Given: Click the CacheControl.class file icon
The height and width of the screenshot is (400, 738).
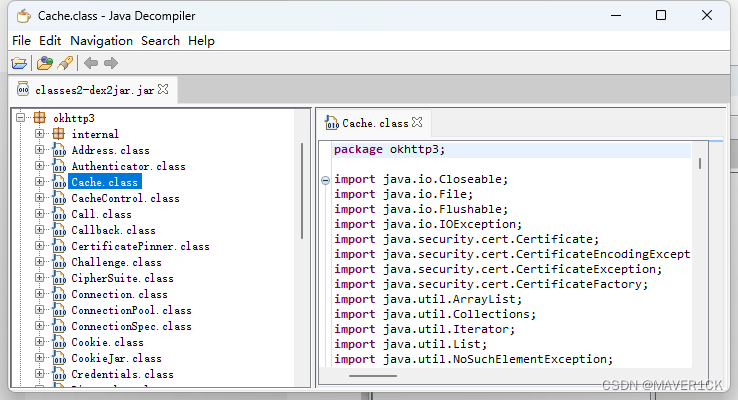Looking at the screenshot, I should click(x=59, y=198).
